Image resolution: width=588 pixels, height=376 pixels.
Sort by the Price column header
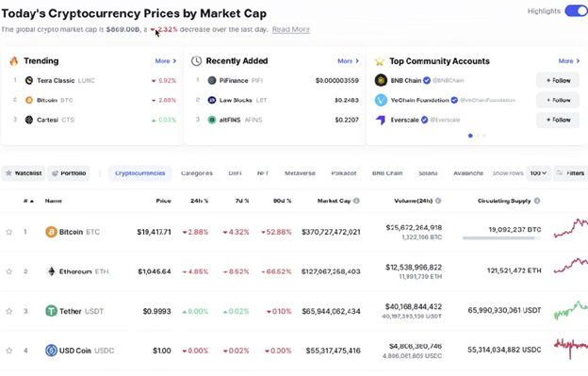[164, 201]
